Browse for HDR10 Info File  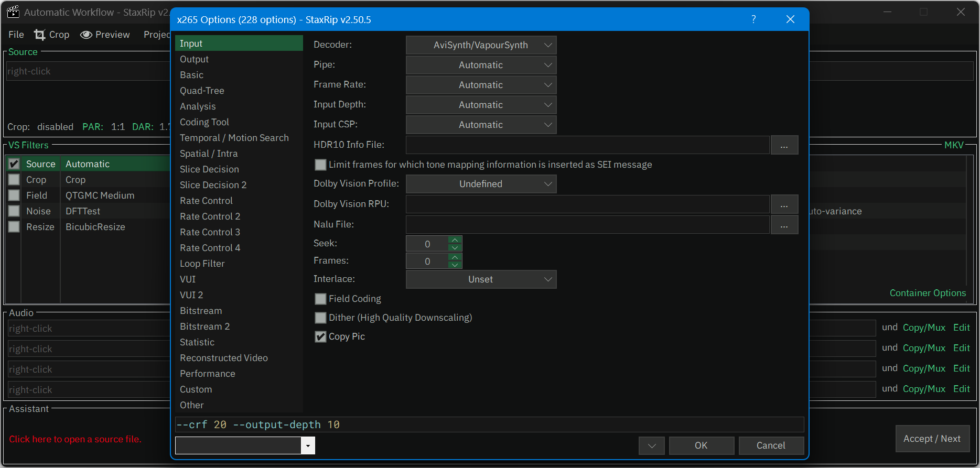[784, 145]
